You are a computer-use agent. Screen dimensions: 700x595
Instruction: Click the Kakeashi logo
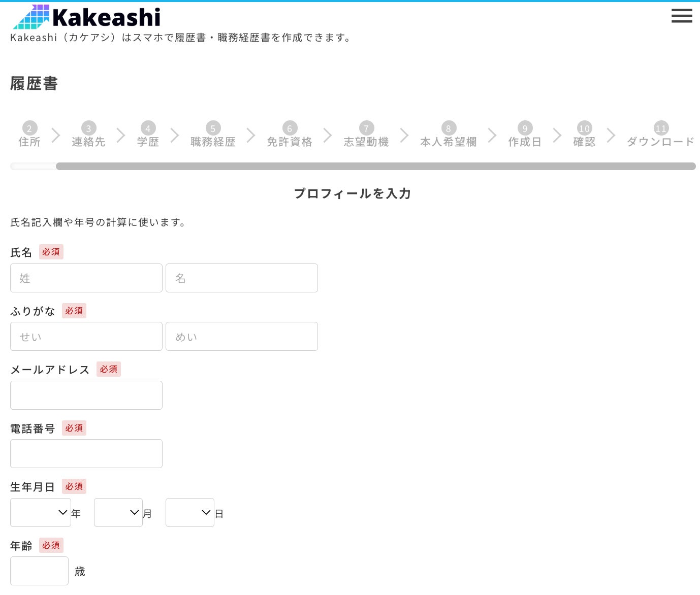(87, 17)
